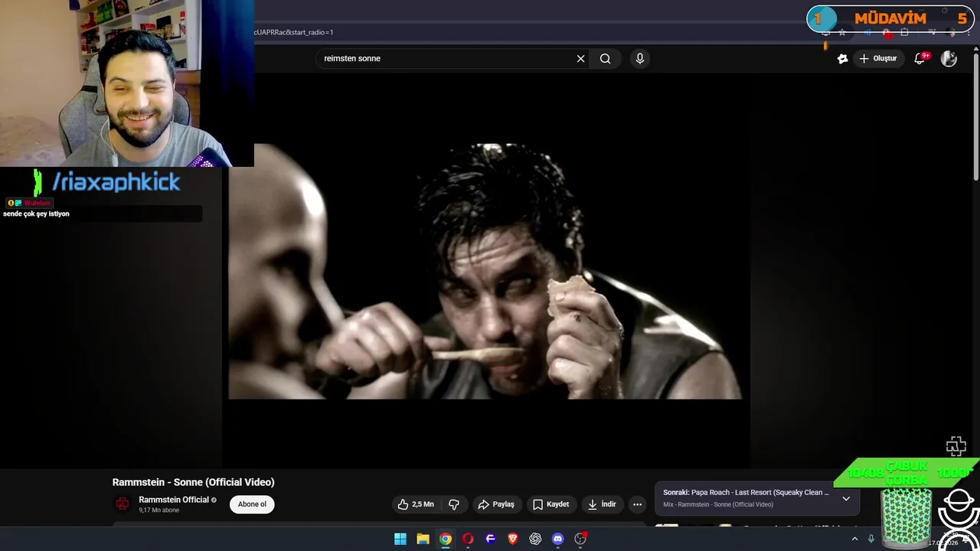Open the taskbar app with red badge
This screenshot has height=551, width=980.
click(580, 539)
